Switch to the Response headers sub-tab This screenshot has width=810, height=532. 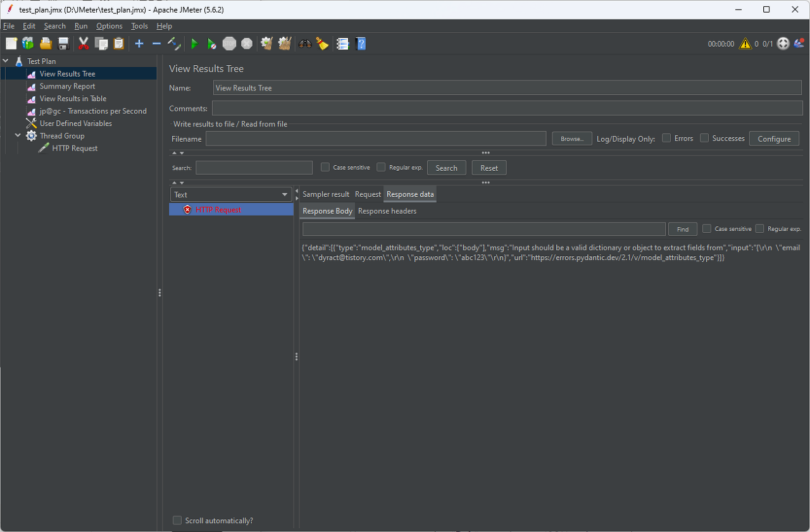click(x=387, y=211)
